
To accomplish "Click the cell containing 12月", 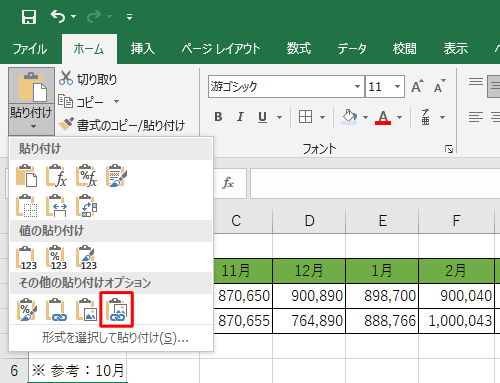I will tap(309, 271).
